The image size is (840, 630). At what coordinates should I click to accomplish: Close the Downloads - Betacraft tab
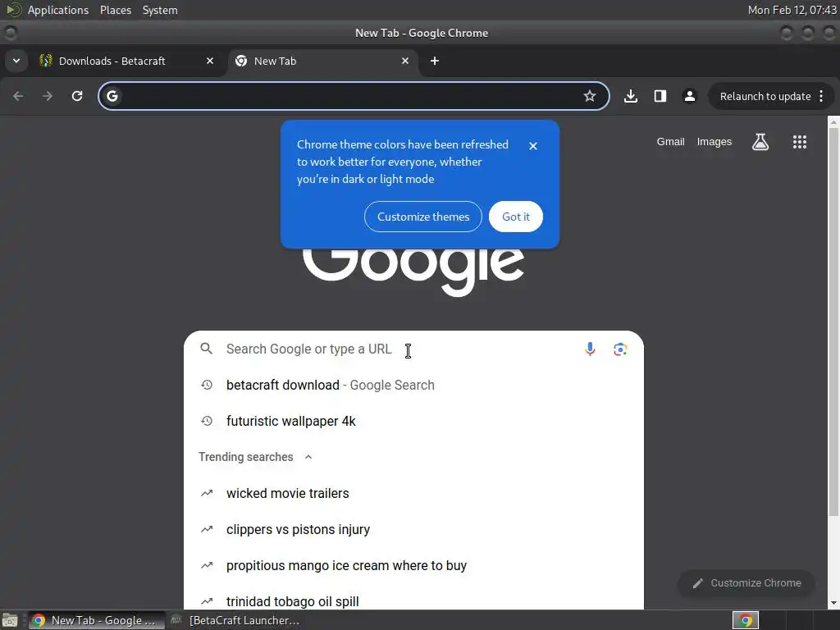tap(210, 61)
